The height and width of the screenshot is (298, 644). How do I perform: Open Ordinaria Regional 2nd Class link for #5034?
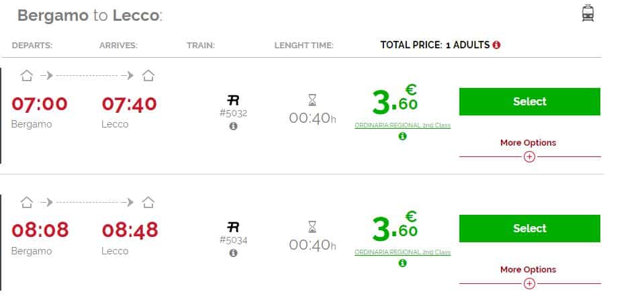(402, 252)
